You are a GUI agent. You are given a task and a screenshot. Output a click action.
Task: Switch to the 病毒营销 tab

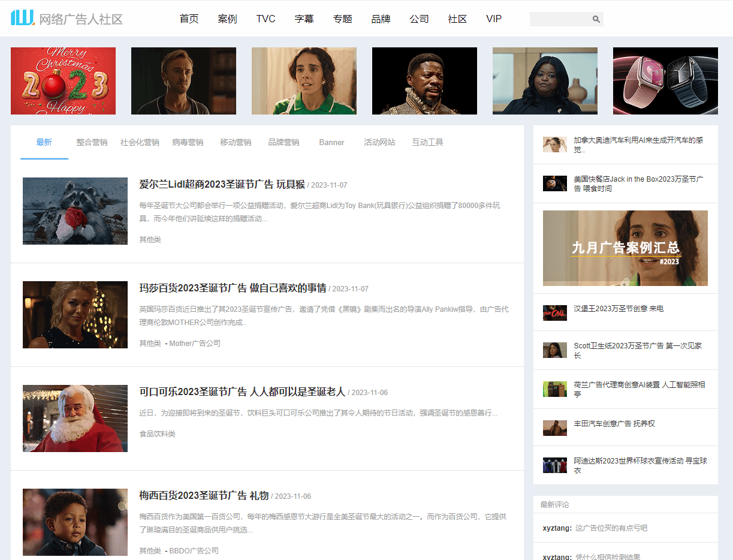(x=188, y=142)
